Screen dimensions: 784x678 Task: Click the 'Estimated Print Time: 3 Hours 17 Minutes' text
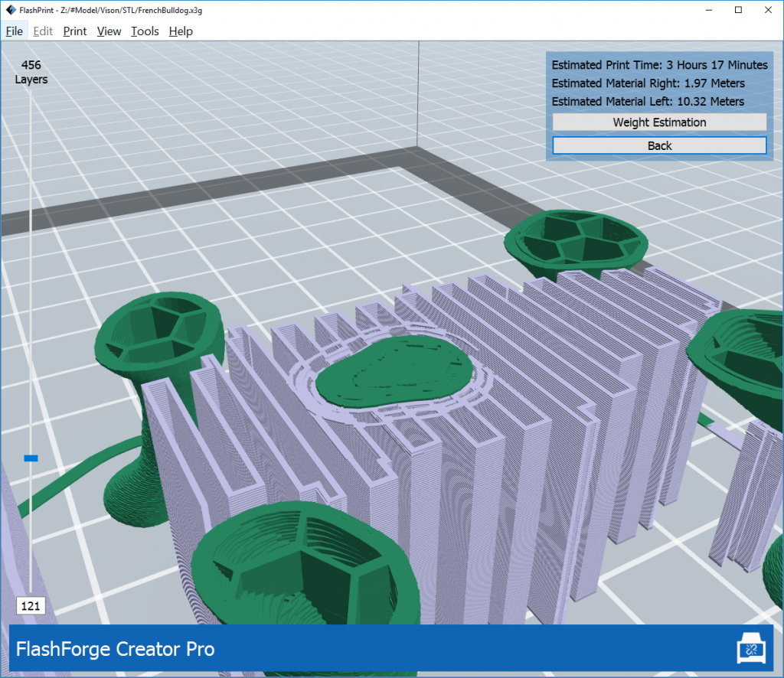click(x=659, y=65)
